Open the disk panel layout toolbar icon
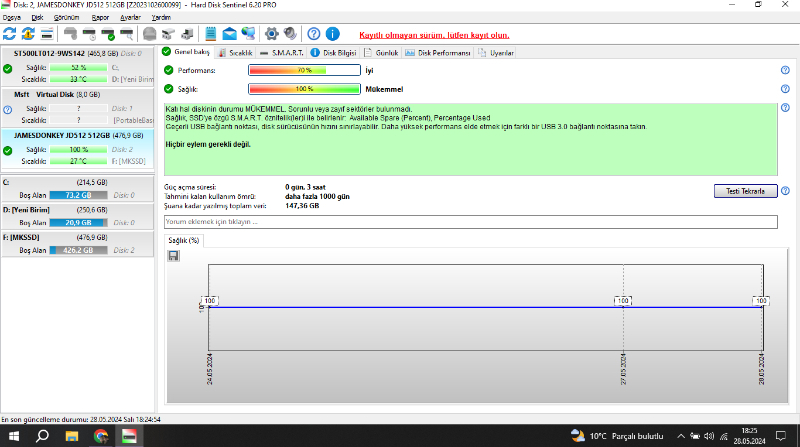The width and height of the screenshot is (800, 447). (47, 34)
